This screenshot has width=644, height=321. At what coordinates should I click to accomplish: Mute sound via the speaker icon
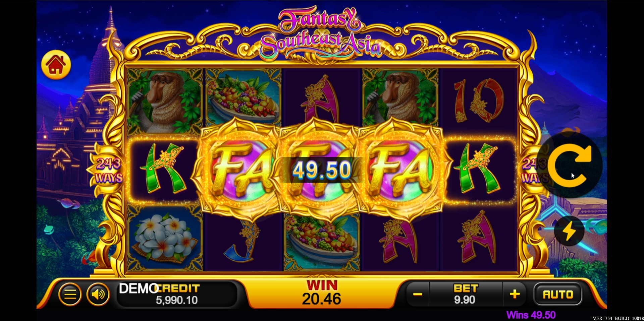click(98, 295)
